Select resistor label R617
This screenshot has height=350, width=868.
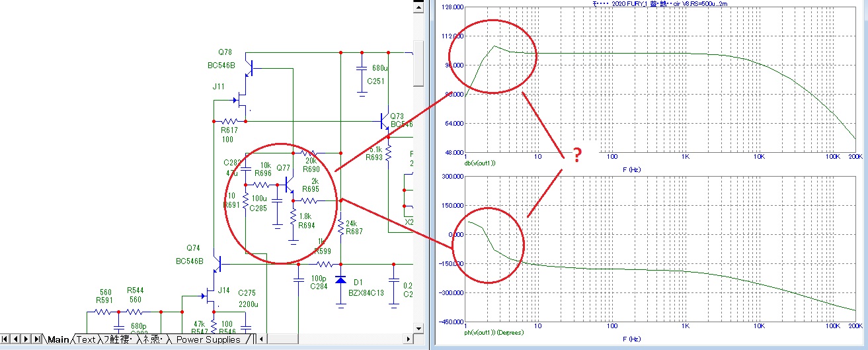click(x=229, y=131)
